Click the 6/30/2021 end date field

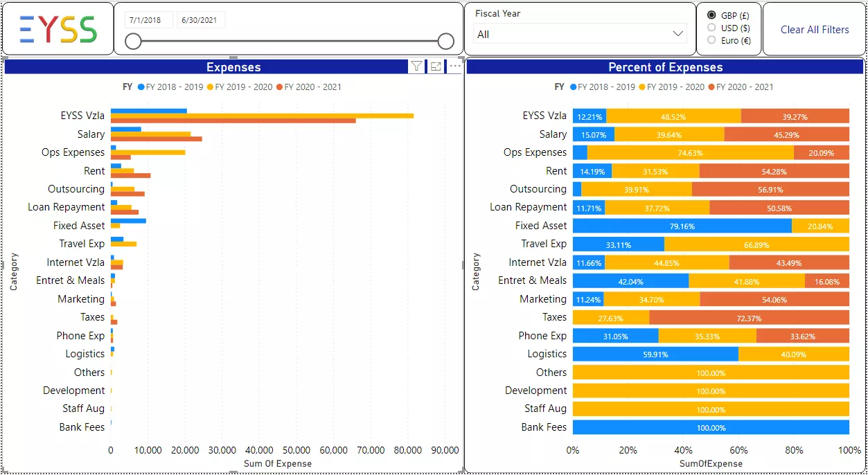201,20
